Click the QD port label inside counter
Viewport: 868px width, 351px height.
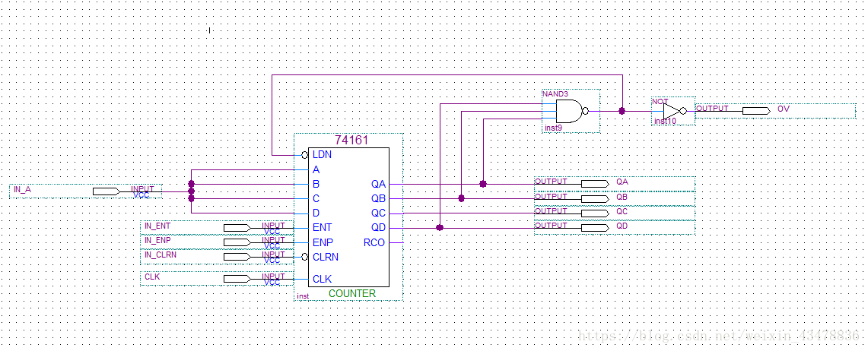pos(378,228)
